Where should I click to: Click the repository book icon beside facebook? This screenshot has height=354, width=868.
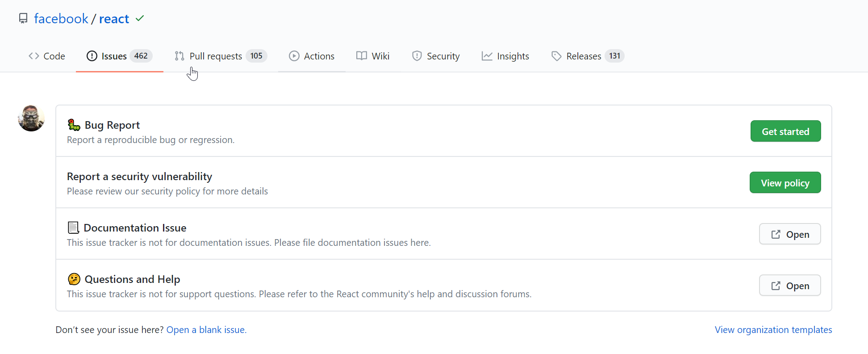[23, 18]
